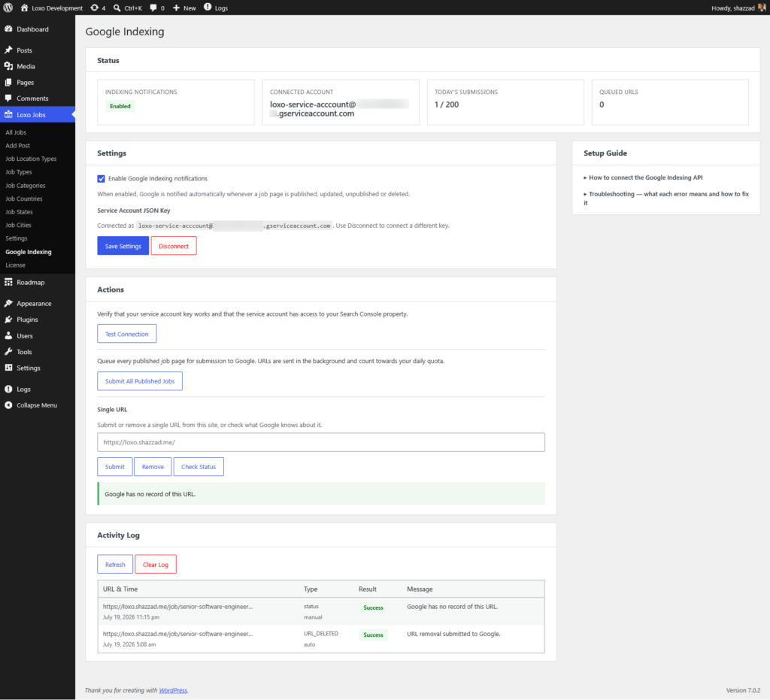Open Job Countries submenu item
This screenshot has width=770, height=700.
[x=24, y=198]
